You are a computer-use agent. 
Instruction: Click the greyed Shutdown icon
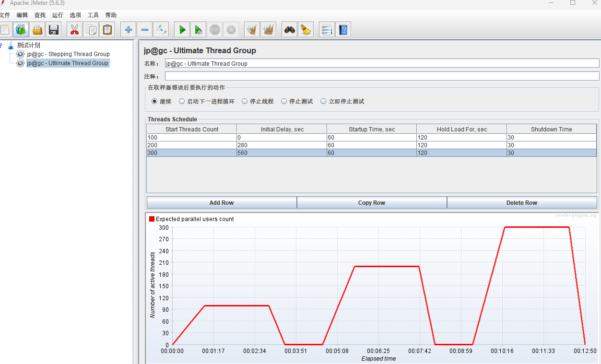point(231,30)
